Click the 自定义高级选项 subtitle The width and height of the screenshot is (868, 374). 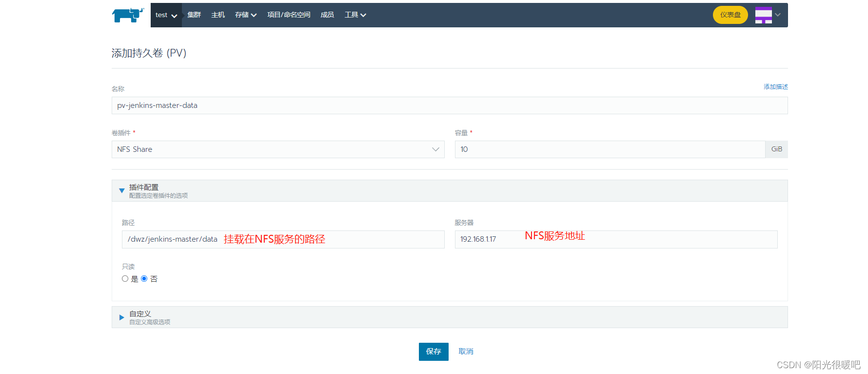point(150,322)
